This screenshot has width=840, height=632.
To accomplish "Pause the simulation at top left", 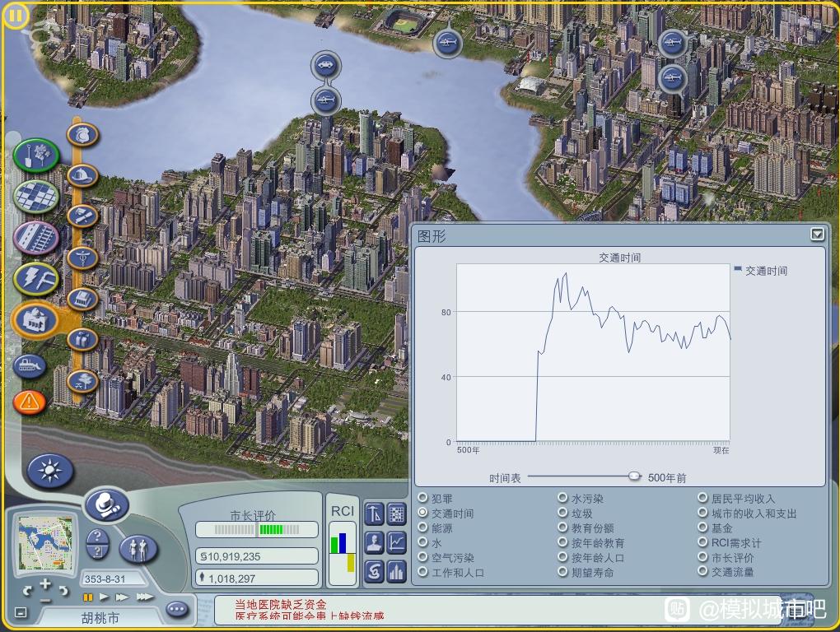I will 16,15.
